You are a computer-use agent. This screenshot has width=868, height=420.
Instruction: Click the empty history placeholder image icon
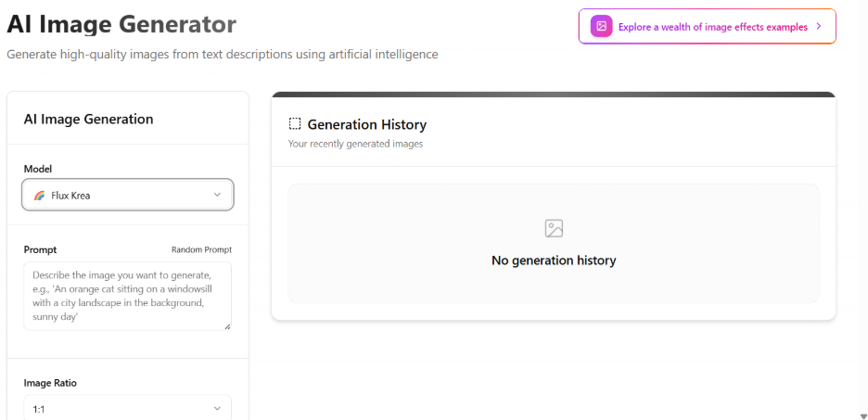point(554,228)
